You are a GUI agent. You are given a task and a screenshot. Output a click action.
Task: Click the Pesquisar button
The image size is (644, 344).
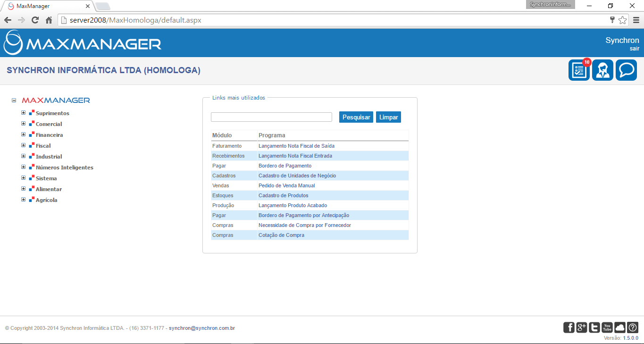click(x=356, y=117)
